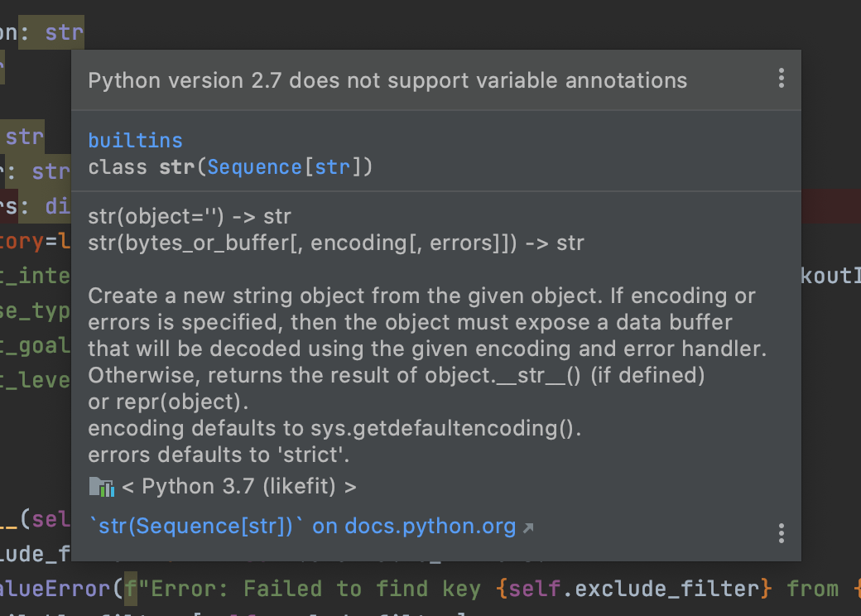Click 'self.exclude_filter' in the f-string
The height and width of the screenshot is (616, 861).
point(633,590)
